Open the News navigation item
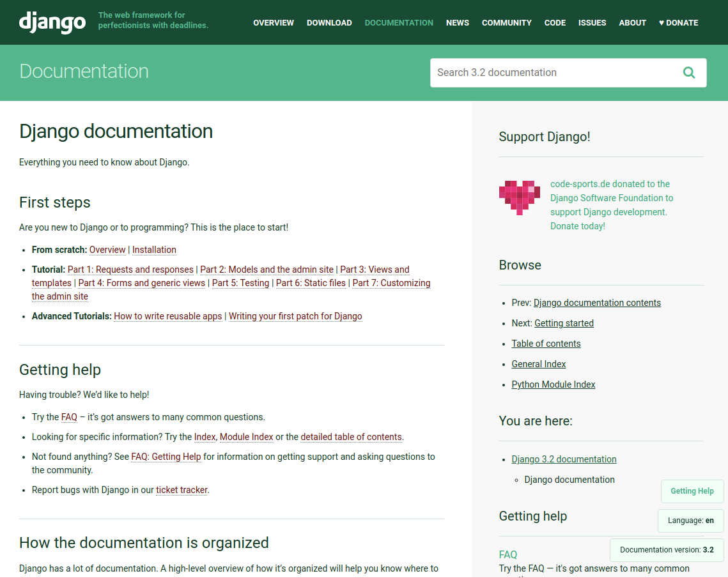 457,22
